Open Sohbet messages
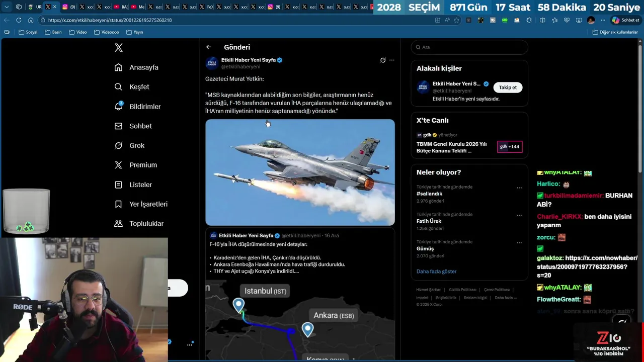Viewport: 644px width, 362px height. [133, 126]
